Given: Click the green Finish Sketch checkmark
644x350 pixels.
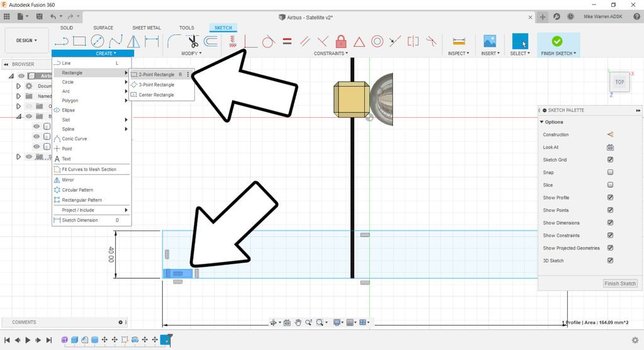Looking at the screenshot, I should click(557, 41).
